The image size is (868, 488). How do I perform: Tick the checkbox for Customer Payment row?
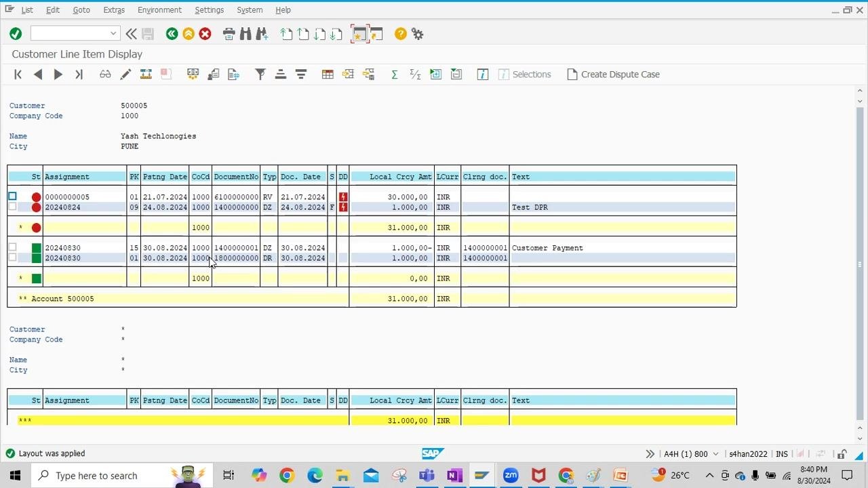click(12, 247)
